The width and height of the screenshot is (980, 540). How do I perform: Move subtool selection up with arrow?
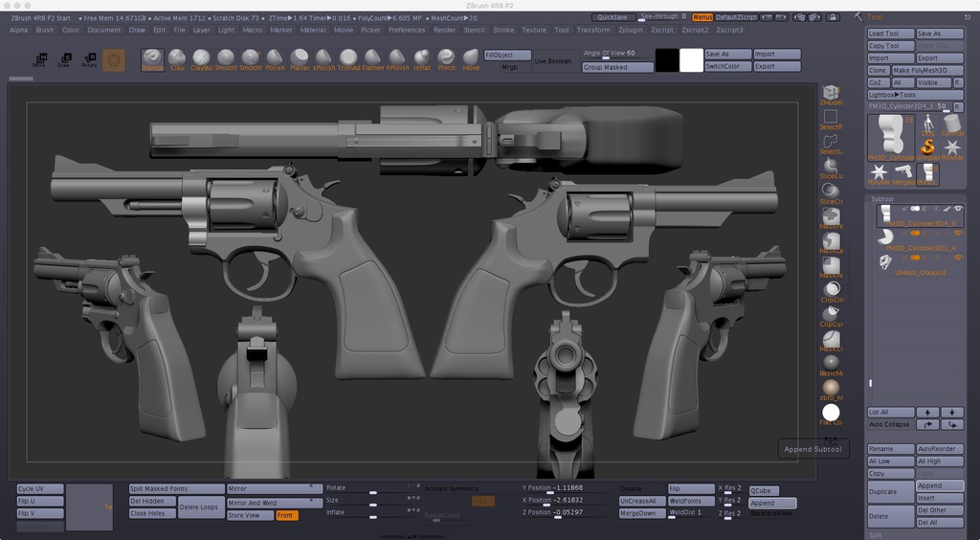tap(927, 413)
